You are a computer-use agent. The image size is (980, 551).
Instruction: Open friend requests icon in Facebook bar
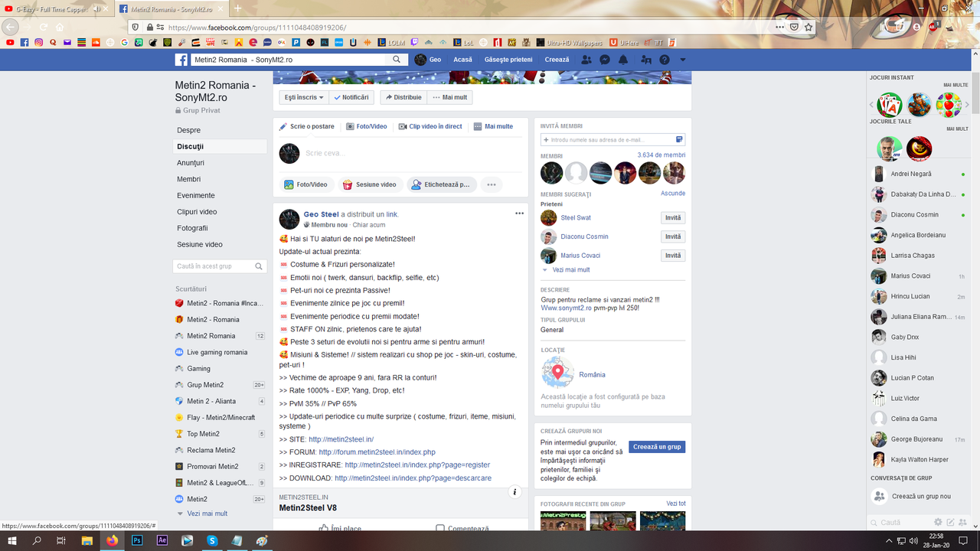(586, 60)
